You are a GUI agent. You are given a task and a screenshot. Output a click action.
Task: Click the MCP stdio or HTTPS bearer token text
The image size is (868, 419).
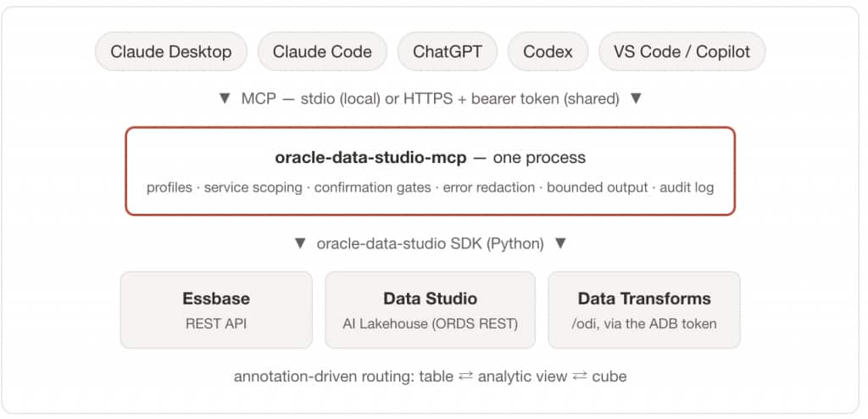pyautogui.click(x=430, y=99)
